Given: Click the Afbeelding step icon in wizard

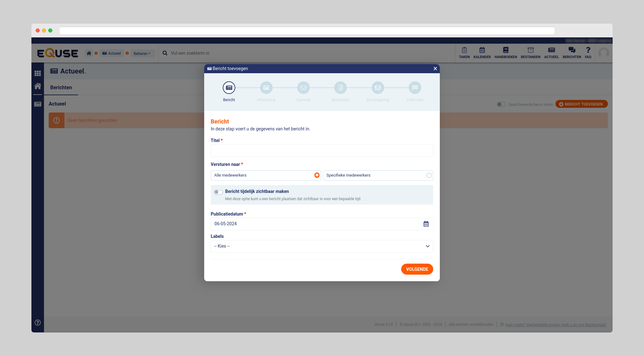Looking at the screenshot, I should point(266,88).
